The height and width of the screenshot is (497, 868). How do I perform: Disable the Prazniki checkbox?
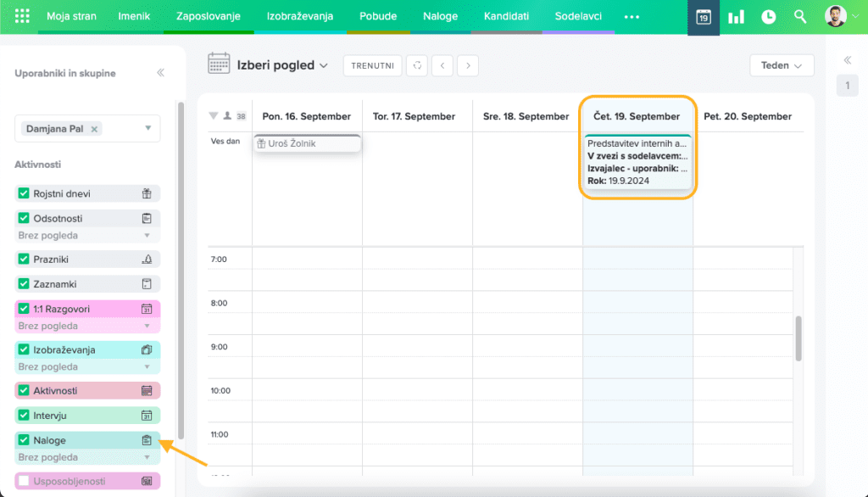pos(24,259)
